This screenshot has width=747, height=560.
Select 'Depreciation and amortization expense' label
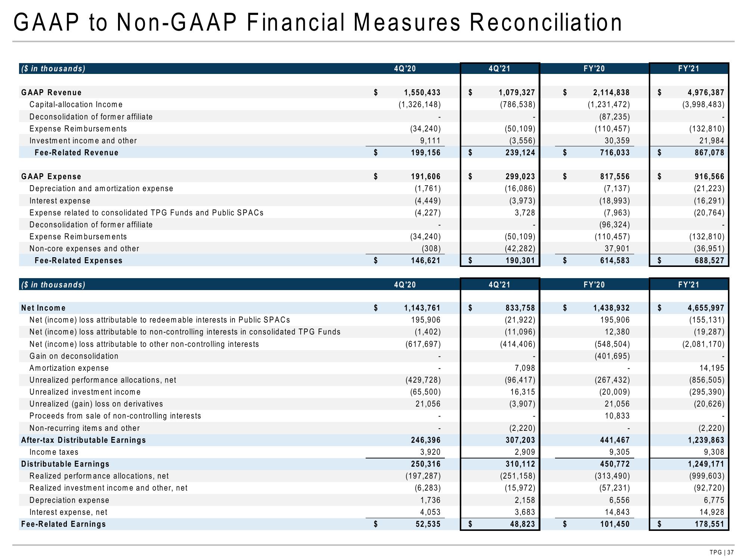click(x=101, y=189)
